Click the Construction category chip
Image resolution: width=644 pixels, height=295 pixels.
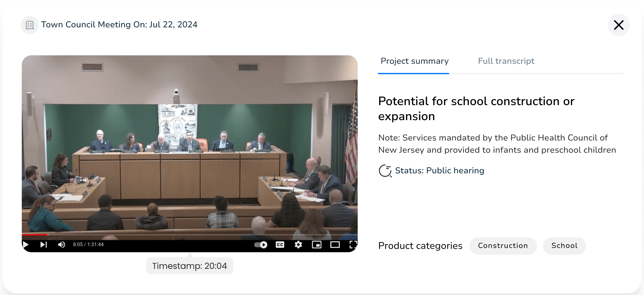(503, 246)
